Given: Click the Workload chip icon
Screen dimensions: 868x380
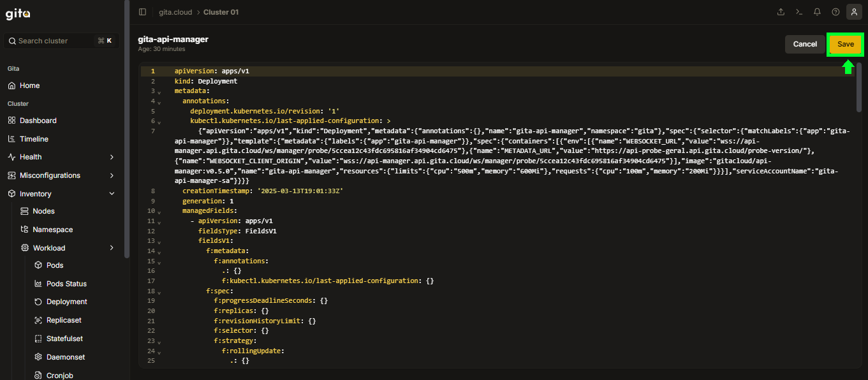Looking at the screenshot, I should tap(25, 248).
